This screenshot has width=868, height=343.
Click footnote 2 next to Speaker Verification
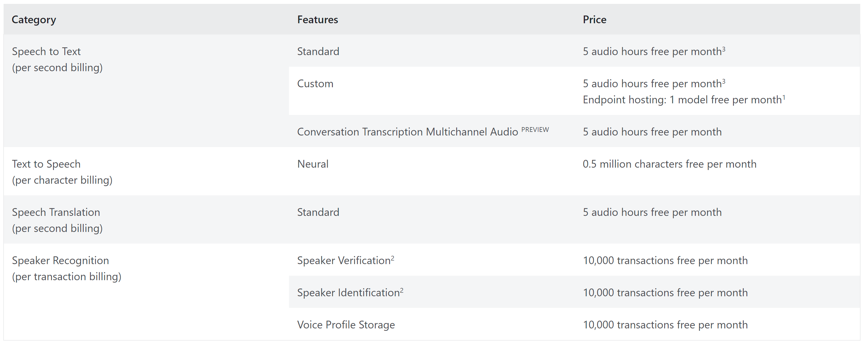point(392,258)
